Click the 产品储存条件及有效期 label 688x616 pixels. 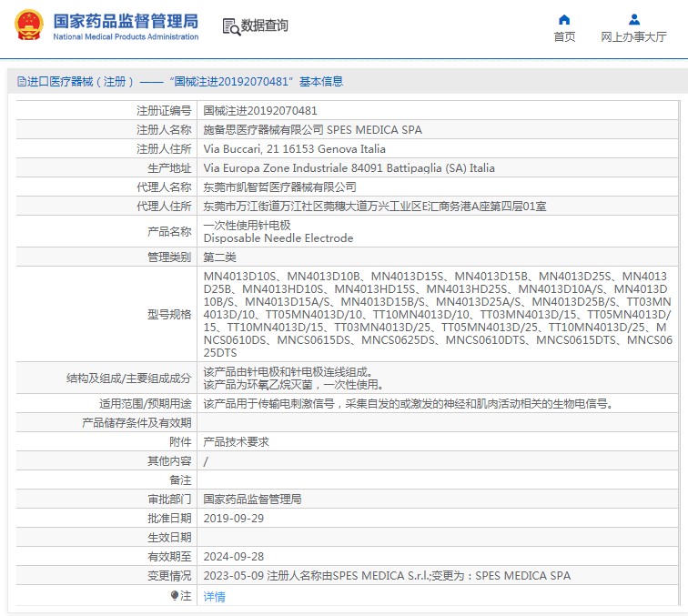(137, 423)
